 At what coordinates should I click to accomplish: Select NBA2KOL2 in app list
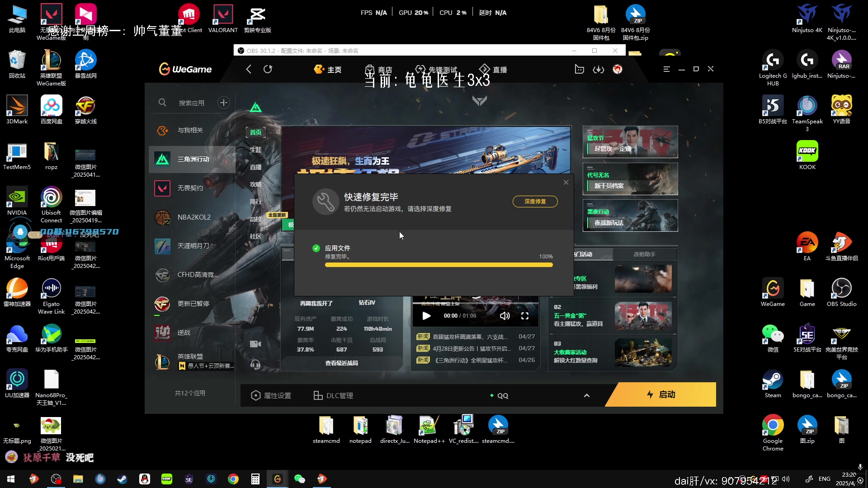192,217
